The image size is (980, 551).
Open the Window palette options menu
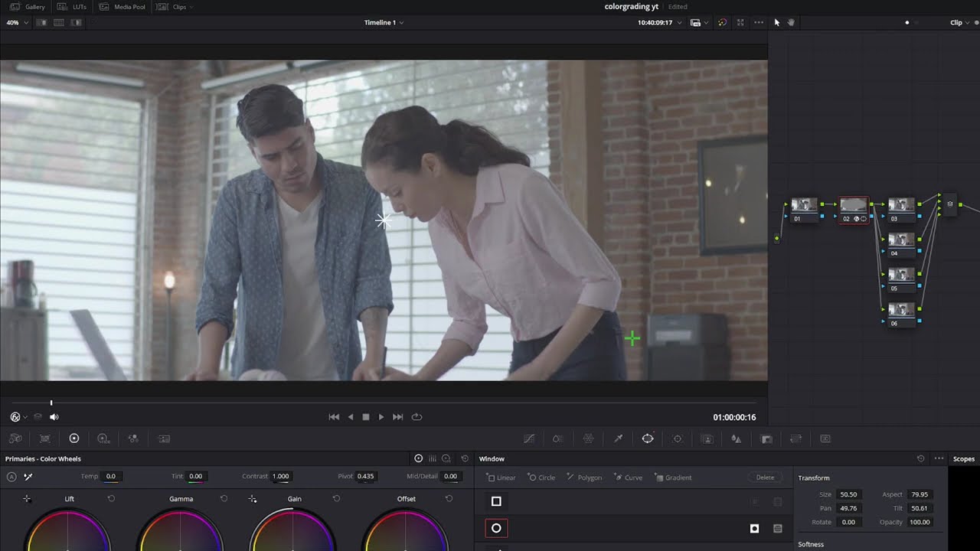[x=939, y=458]
